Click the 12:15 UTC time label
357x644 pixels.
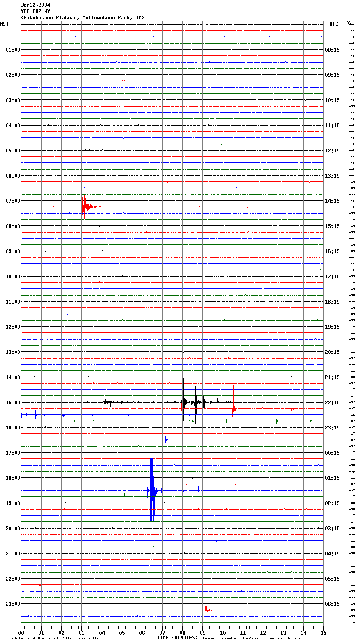point(332,151)
